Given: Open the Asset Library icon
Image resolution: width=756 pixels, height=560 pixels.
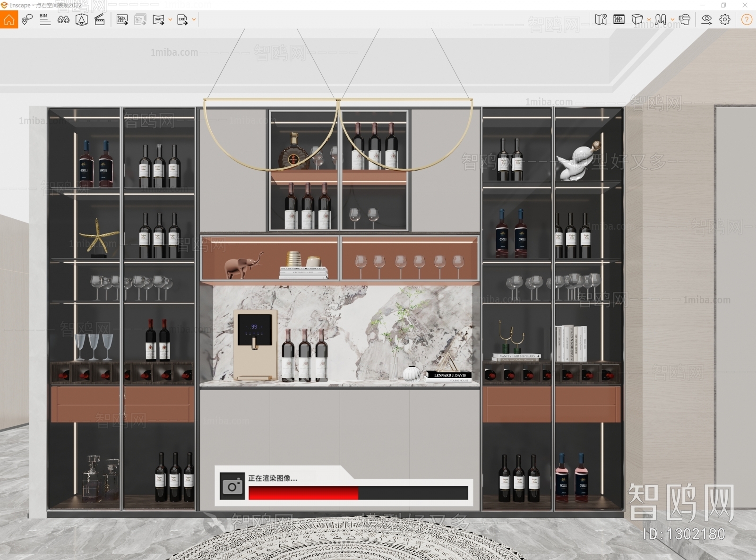Looking at the screenshot, I should 619,19.
